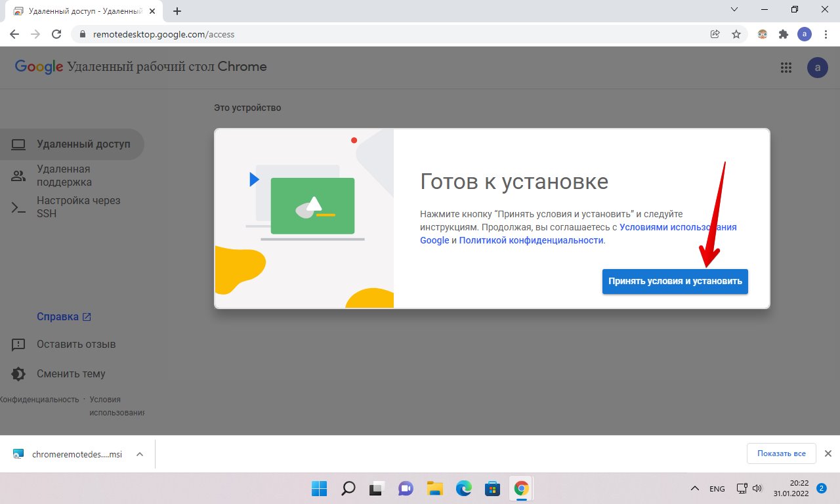Open Task View on taskbar
Image resolution: width=840 pixels, height=504 pixels.
pyautogui.click(x=376, y=488)
